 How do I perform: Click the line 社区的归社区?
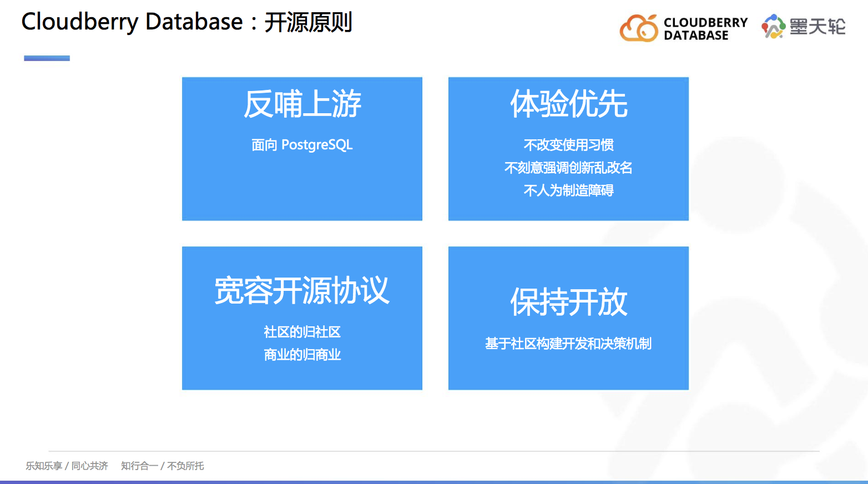(302, 332)
